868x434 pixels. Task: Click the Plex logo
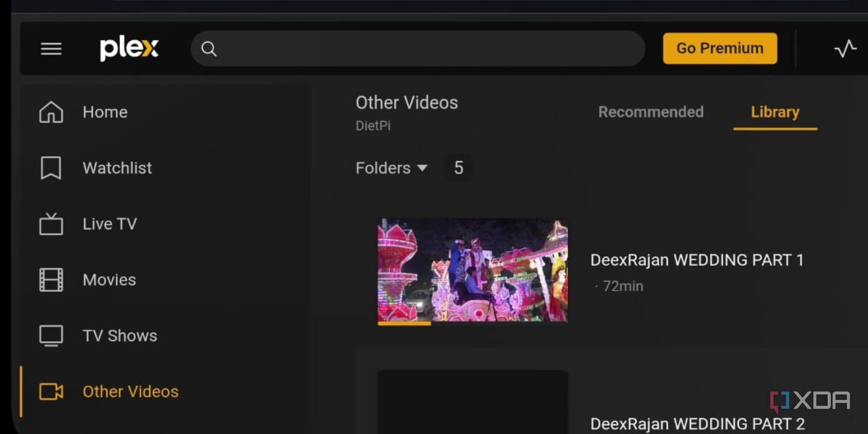(x=129, y=48)
